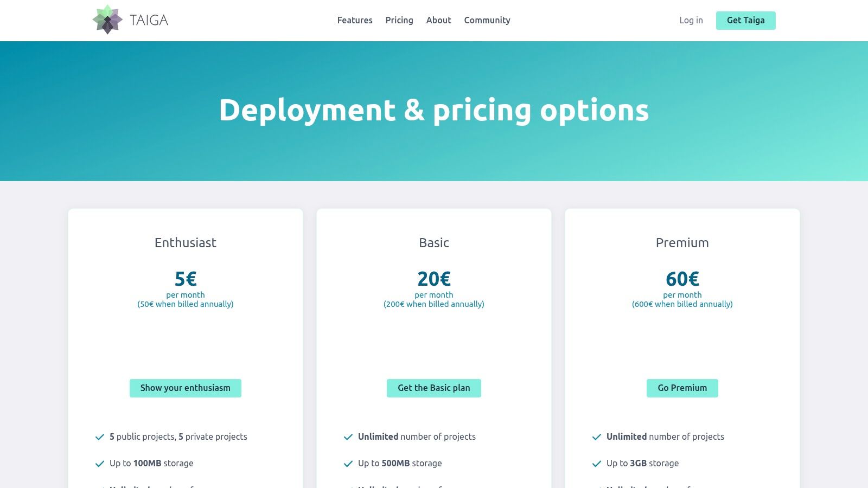
Task: Click Unlimited number of projects in the Basic card
Action: [417, 437]
